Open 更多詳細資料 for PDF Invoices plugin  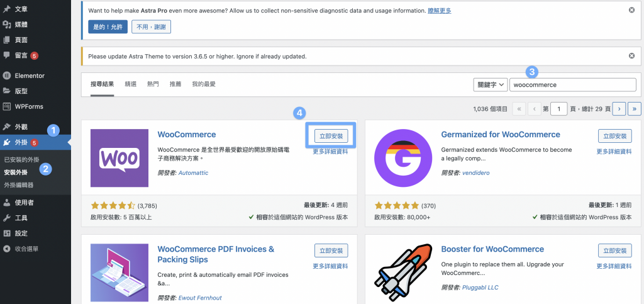pyautogui.click(x=330, y=266)
